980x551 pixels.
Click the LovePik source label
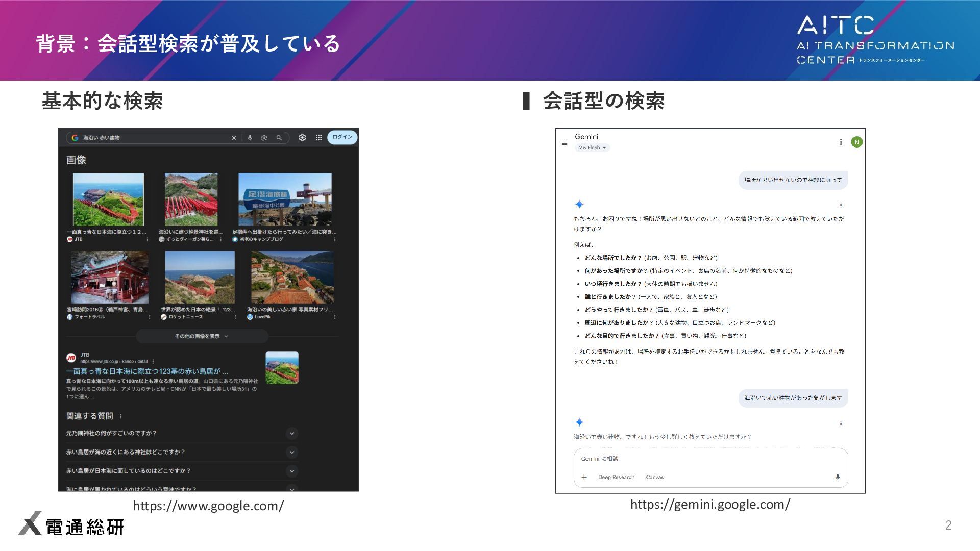263,317
